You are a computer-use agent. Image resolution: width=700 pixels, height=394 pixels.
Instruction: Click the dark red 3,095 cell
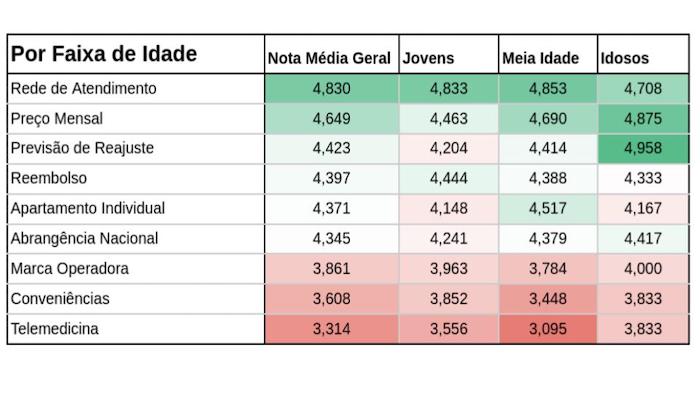(548, 329)
